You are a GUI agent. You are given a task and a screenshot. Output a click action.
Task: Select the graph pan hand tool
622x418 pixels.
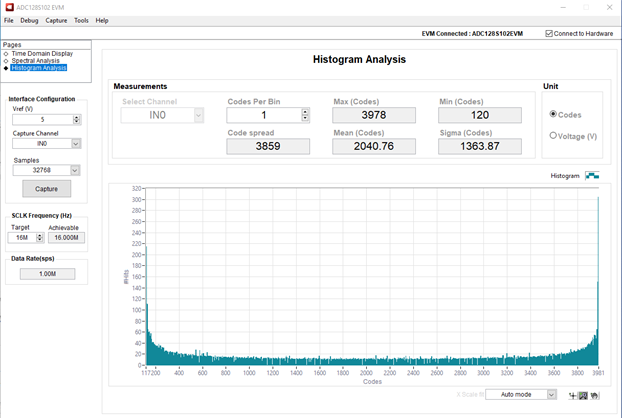(x=595, y=396)
